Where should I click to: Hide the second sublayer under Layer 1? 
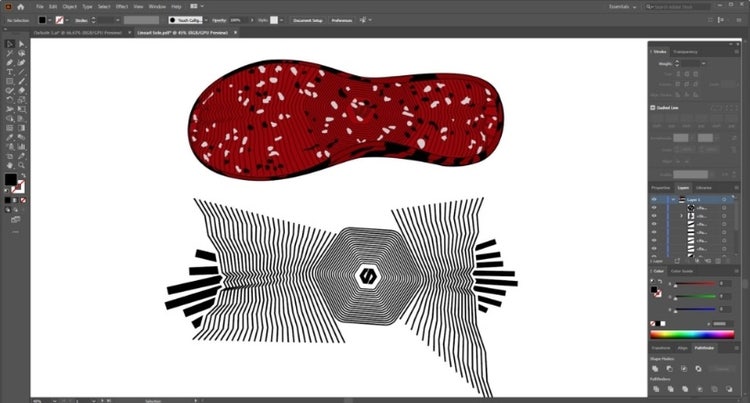(x=654, y=216)
